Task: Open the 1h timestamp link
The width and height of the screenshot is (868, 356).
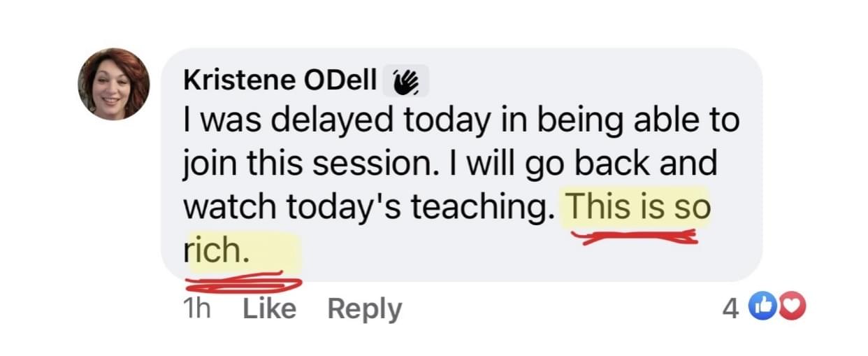Action: pyautogui.click(x=195, y=308)
